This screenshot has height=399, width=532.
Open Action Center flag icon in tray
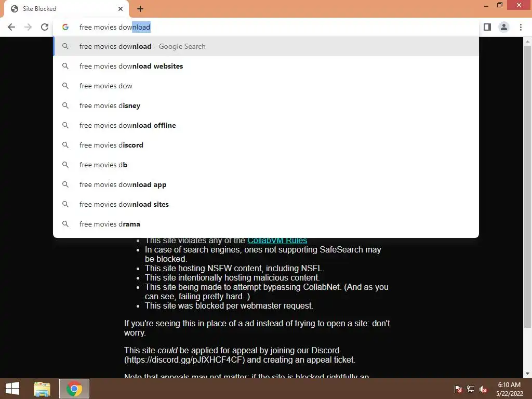click(x=458, y=389)
